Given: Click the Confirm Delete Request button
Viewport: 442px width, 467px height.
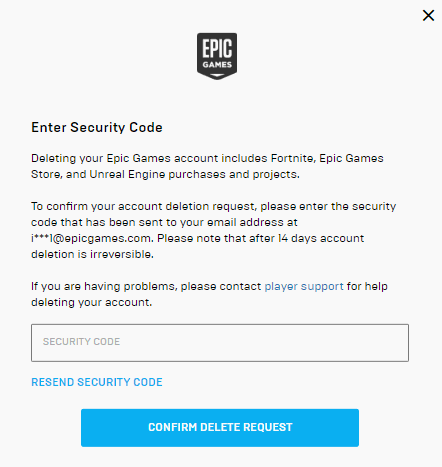Looking at the screenshot, I should 220,428.
